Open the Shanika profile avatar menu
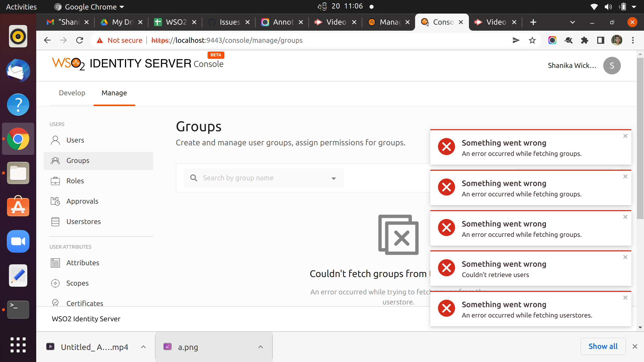 click(x=612, y=65)
